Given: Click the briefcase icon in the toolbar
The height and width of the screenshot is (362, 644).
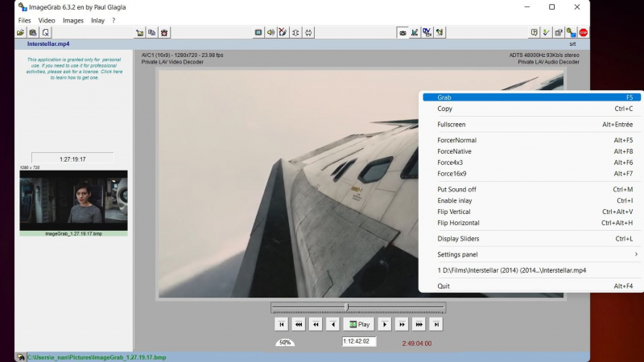Looking at the screenshot, I should pyautogui.click(x=33, y=32).
